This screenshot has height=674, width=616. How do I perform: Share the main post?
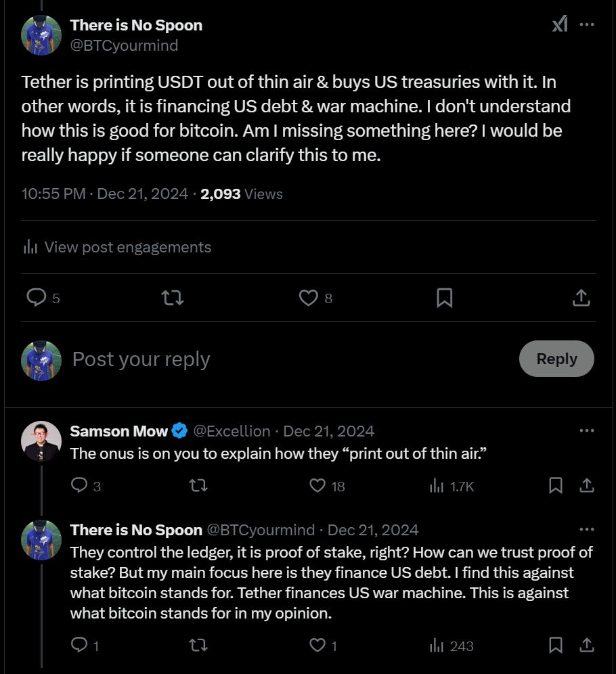[581, 298]
